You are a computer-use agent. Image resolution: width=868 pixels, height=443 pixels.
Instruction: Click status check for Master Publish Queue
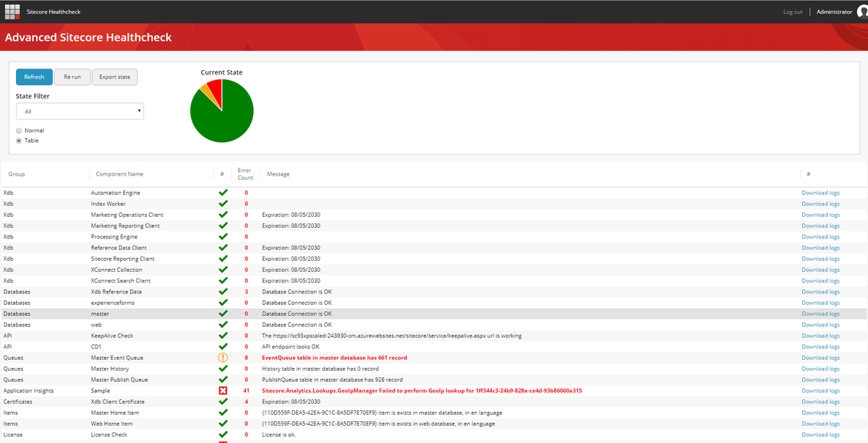click(x=223, y=379)
